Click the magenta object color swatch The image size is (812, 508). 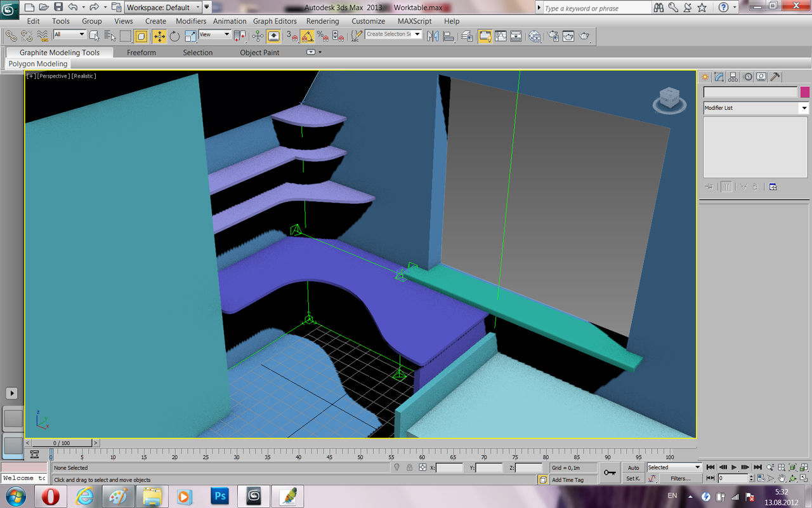click(804, 93)
